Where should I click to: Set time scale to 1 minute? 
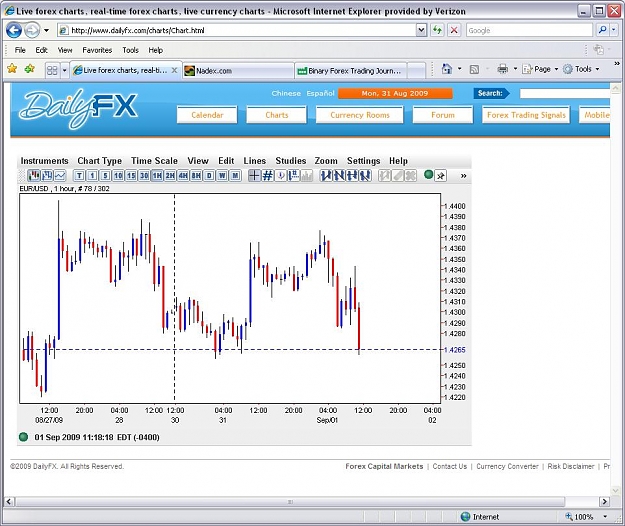92,176
